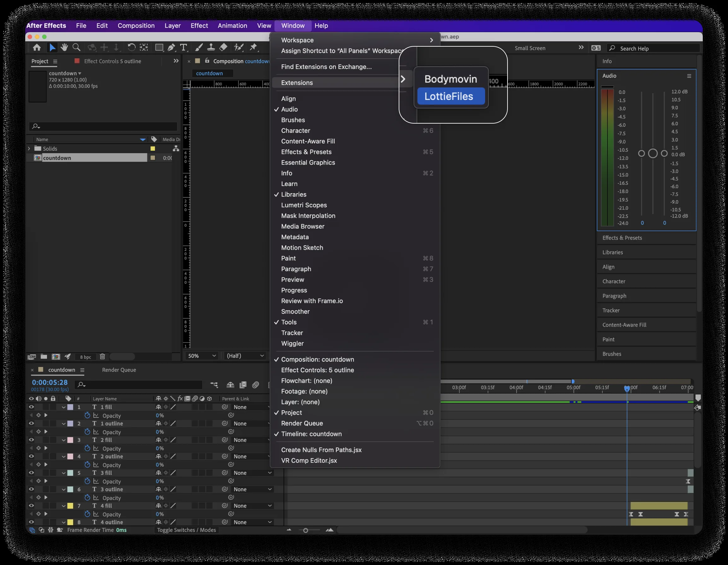Screen dimensions: 728x565
Task: Click the Home icon in toolbar
Action: (37, 48)
